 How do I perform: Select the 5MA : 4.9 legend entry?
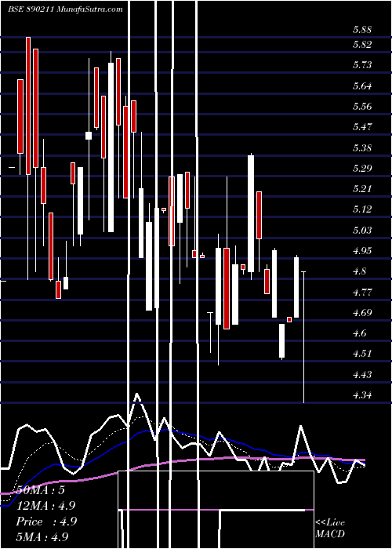pos(42,537)
